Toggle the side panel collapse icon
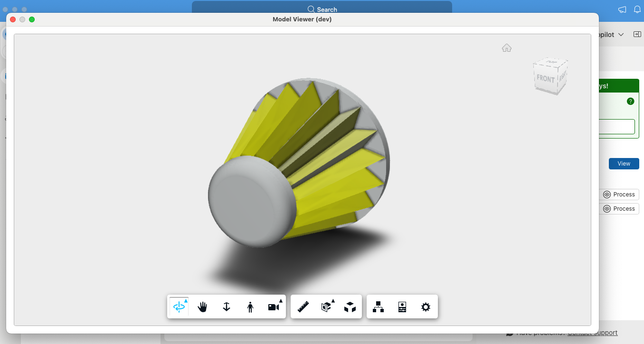The height and width of the screenshot is (344, 644). 637,34
